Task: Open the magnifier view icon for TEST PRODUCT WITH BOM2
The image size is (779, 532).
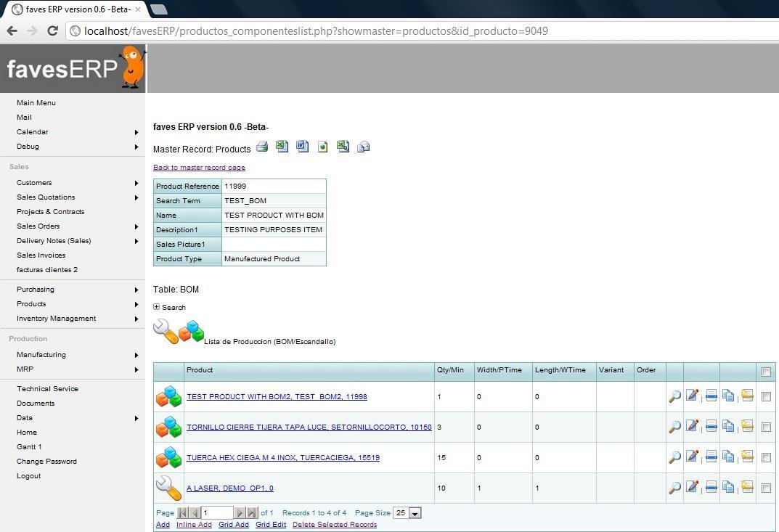Action: pos(674,396)
